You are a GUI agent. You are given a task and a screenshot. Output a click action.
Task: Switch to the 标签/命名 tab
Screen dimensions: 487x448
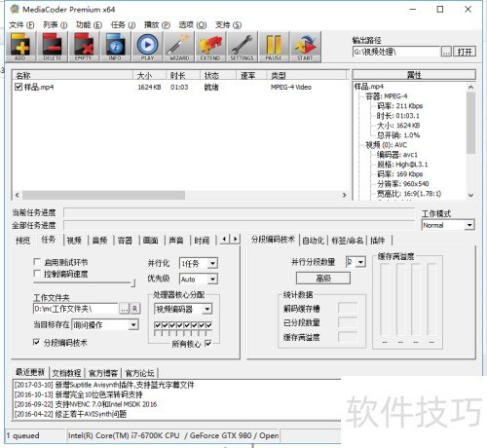(x=347, y=241)
